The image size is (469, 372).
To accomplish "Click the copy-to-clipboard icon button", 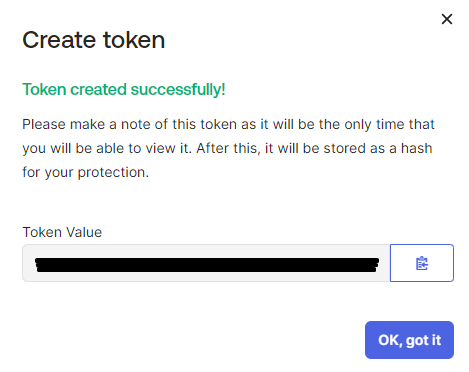I will [422, 263].
